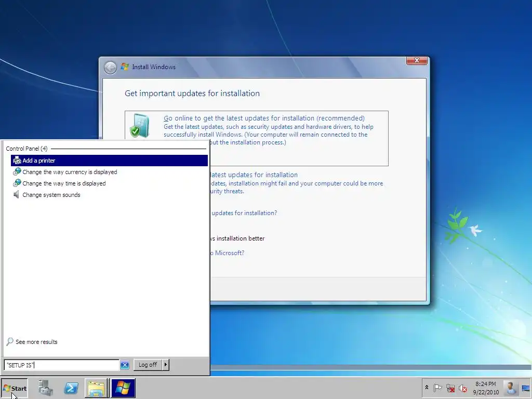Click the Get important updates for installation heading
This screenshot has height=399, width=532.
192,94
